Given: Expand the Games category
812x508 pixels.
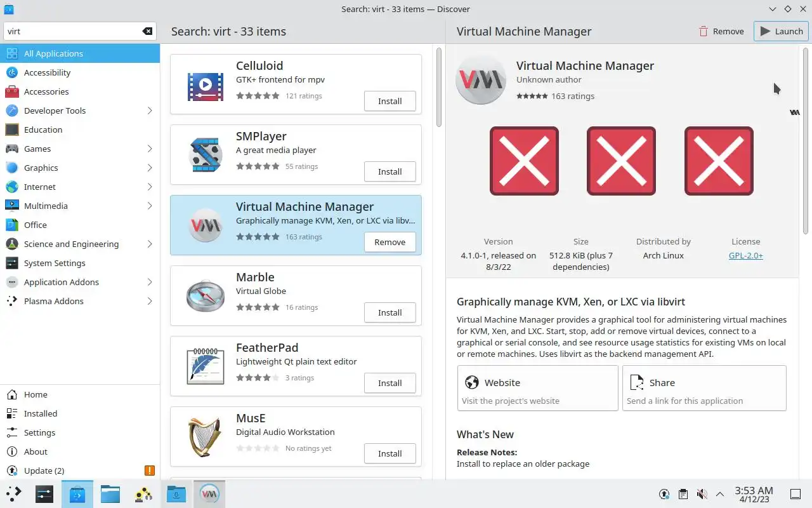Looking at the screenshot, I should click(150, 149).
